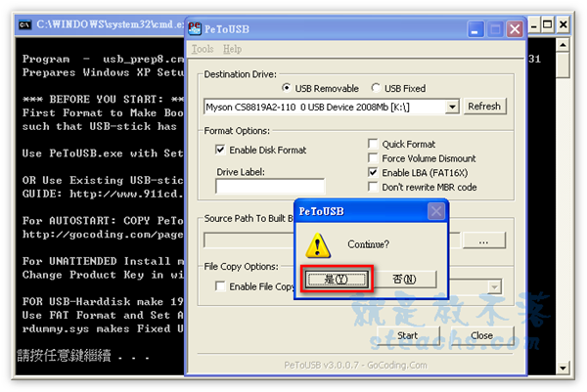
Task: Click '*** BEFORE YOU START:' line in cmd
Action: click(103, 99)
